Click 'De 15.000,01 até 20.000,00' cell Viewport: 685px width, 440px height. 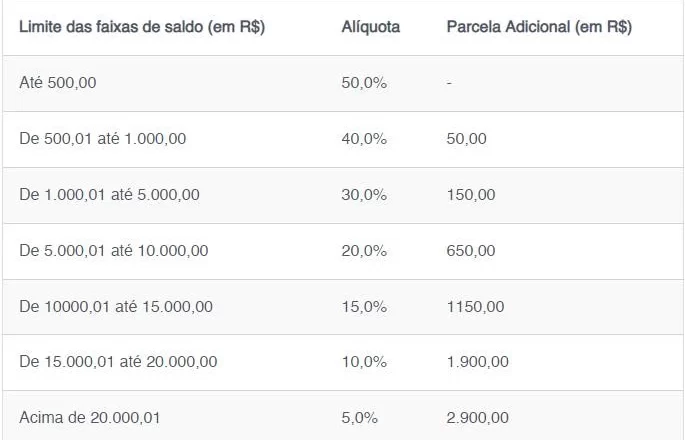118,362
